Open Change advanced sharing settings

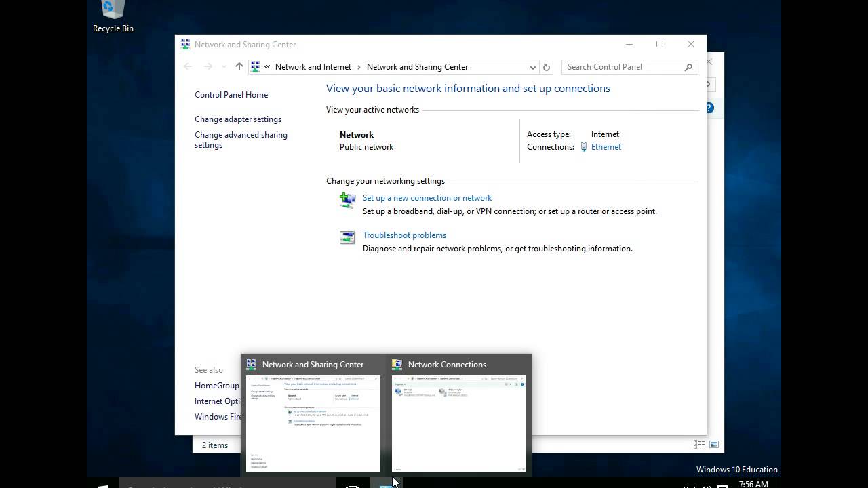click(241, 140)
